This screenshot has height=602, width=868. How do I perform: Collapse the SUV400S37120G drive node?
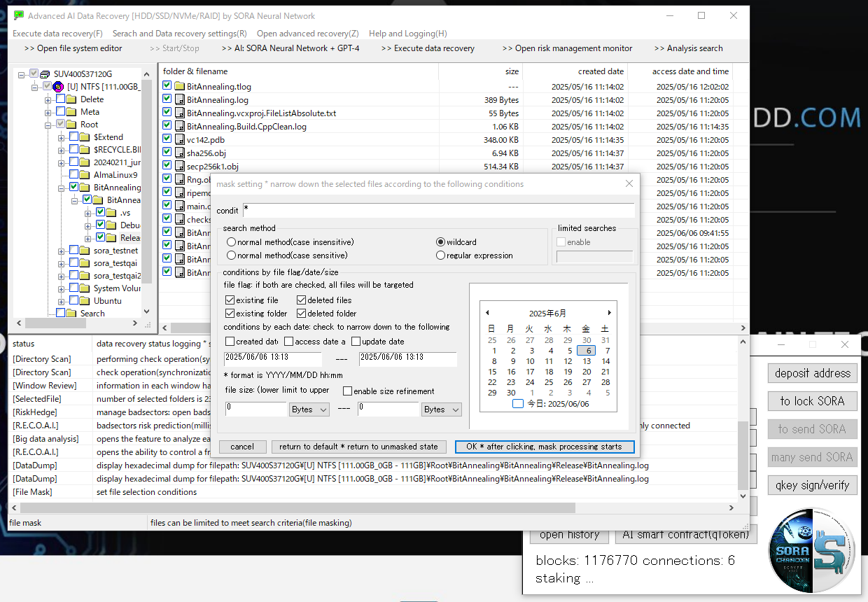22,74
